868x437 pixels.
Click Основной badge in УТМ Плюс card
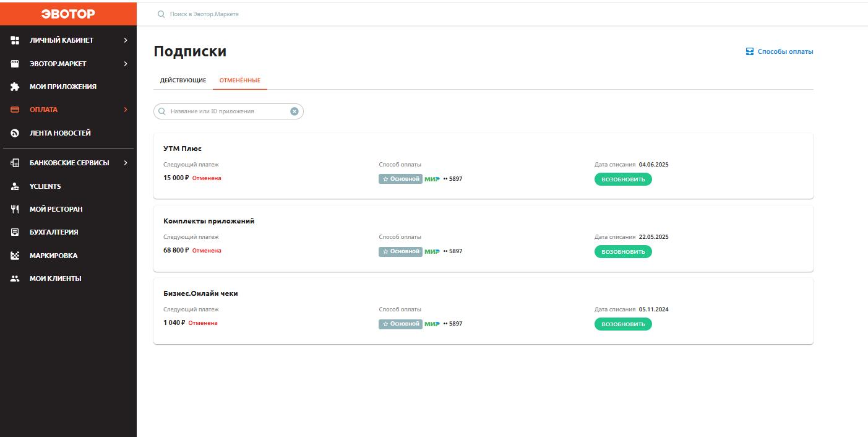click(x=400, y=179)
